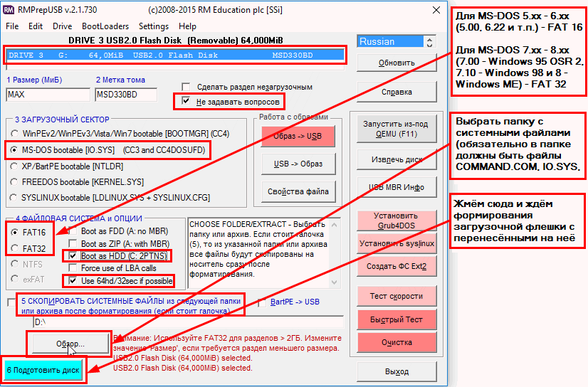The height and width of the screenshot is (387, 588).
Task: Toggle Сделать раздел незагрузочным checkbox
Action: pos(186,87)
